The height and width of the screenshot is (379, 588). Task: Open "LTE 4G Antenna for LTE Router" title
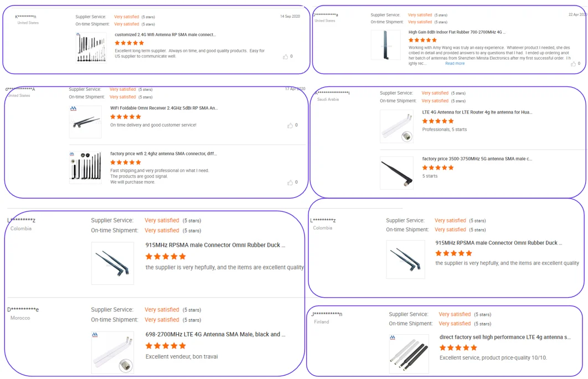click(x=477, y=112)
